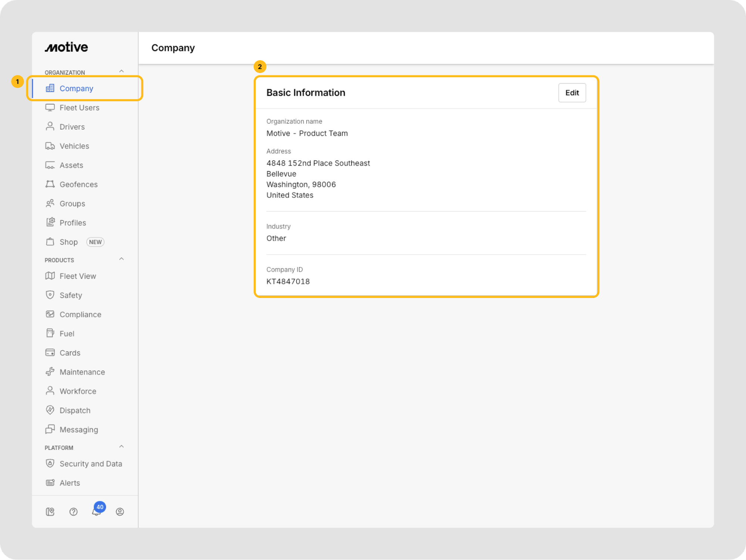Click the Fuel pump icon
The height and width of the screenshot is (560, 746).
(x=50, y=333)
